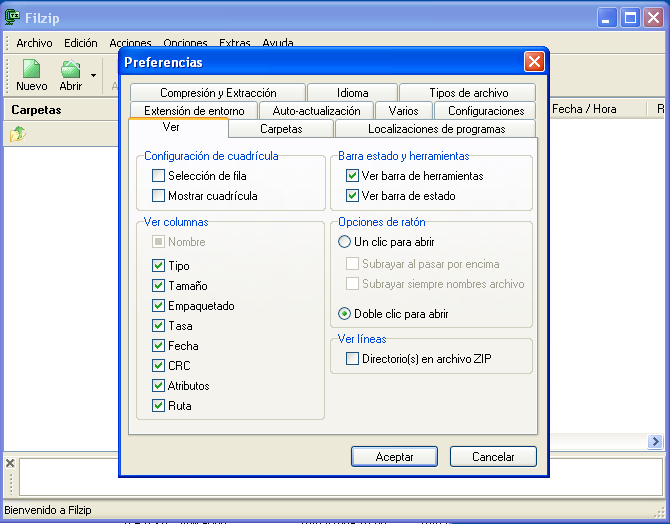670x524 pixels.
Task: Uncheck Ver barra de estado
Action: coord(353,196)
